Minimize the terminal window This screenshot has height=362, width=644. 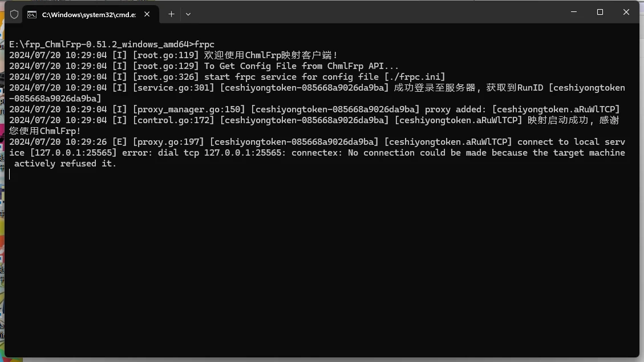tap(573, 12)
